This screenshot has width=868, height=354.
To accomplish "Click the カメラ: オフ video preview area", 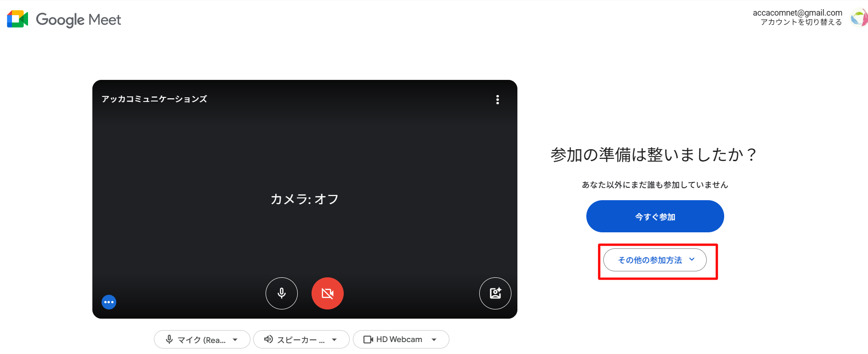I will point(305,199).
